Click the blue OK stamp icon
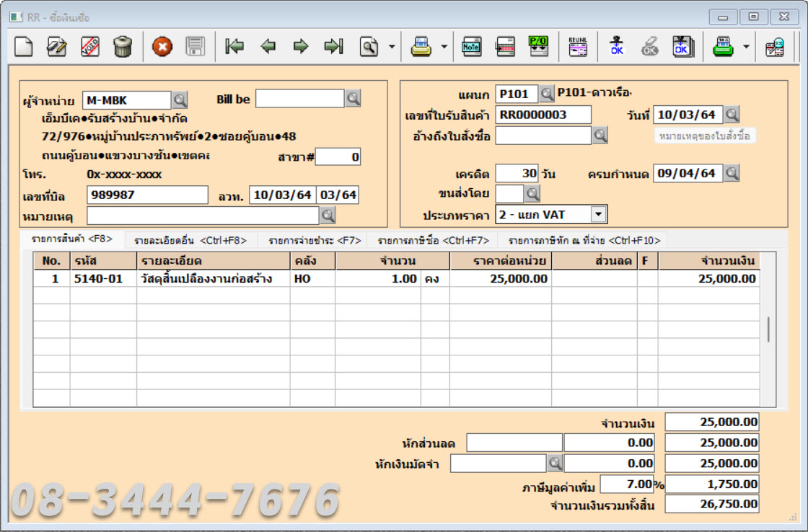Viewport: 808px width, 532px height. point(617,47)
